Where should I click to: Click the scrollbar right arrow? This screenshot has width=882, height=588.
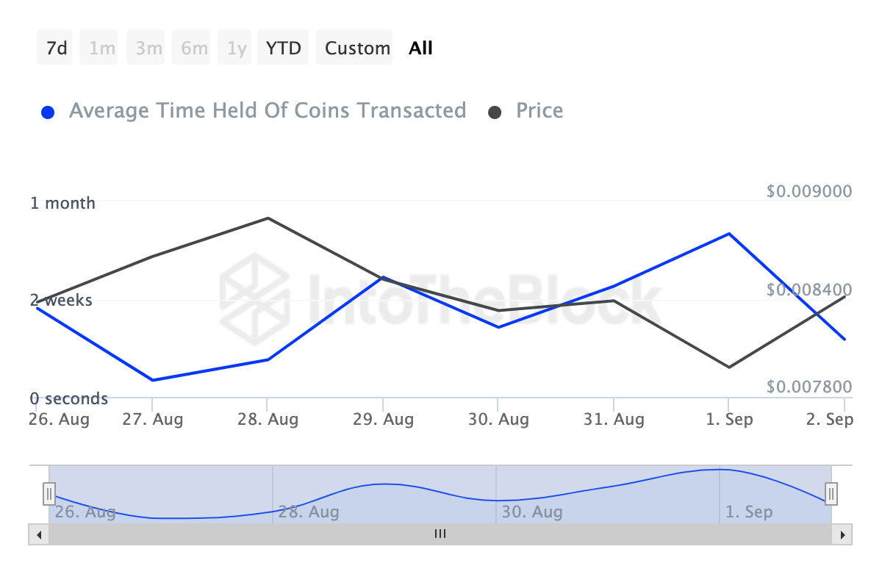coord(842,534)
